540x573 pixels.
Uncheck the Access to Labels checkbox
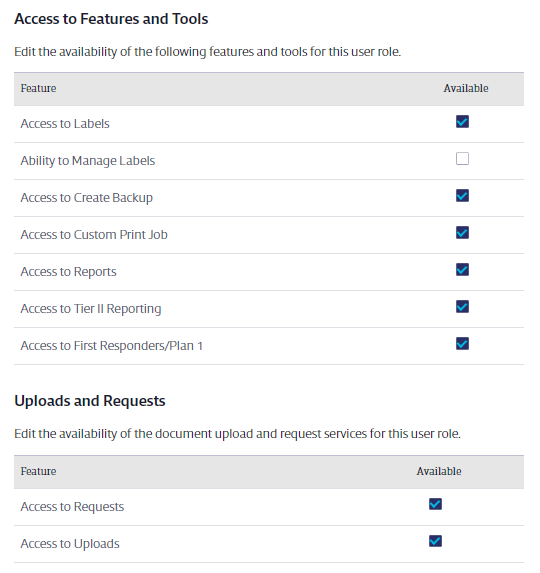coord(462,122)
